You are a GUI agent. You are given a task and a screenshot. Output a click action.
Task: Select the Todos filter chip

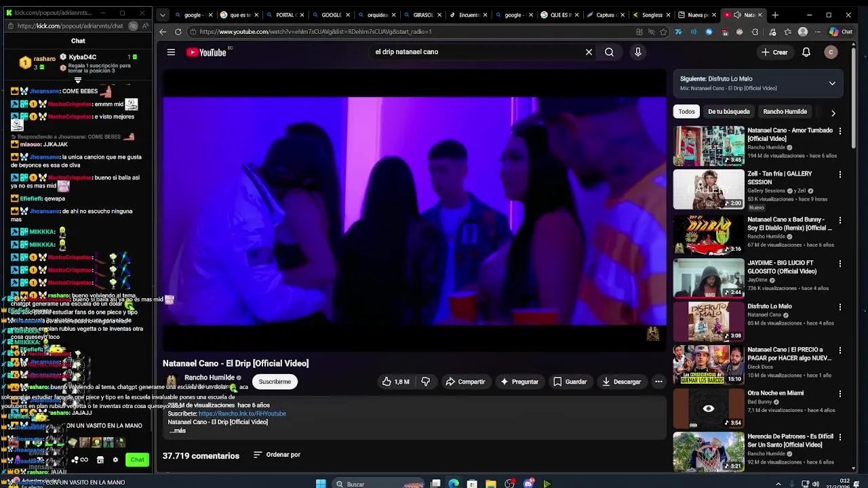pos(687,111)
